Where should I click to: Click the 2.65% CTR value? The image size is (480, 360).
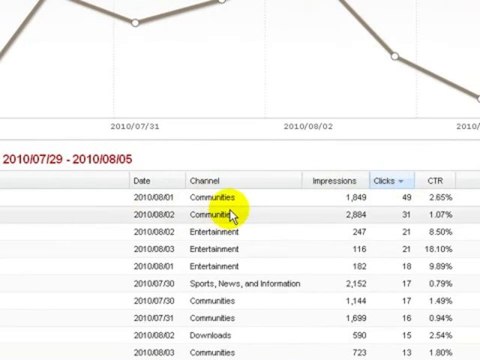[x=440, y=197]
